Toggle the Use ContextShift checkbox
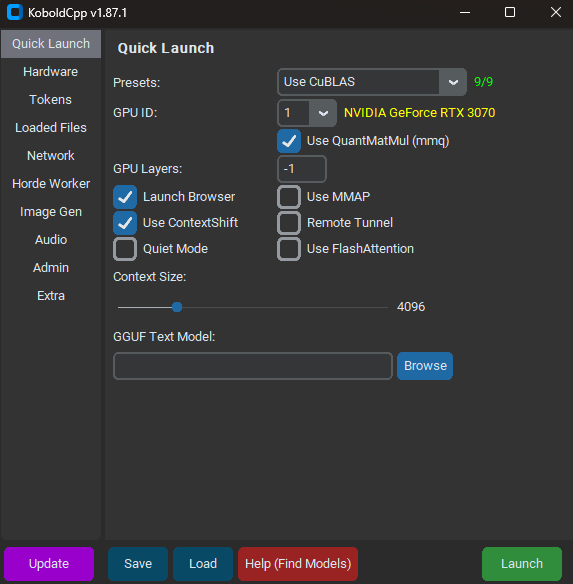 click(125, 223)
